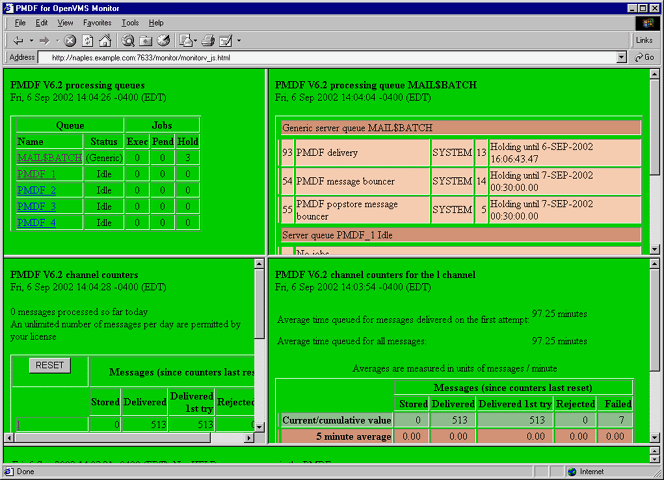Click the '5 minute average' row label

coord(336,436)
